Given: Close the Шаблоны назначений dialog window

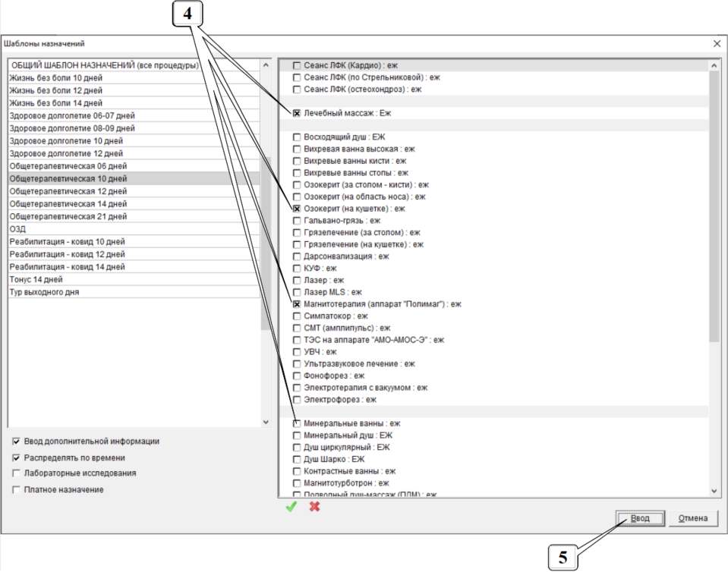Looking at the screenshot, I should pos(717,44).
